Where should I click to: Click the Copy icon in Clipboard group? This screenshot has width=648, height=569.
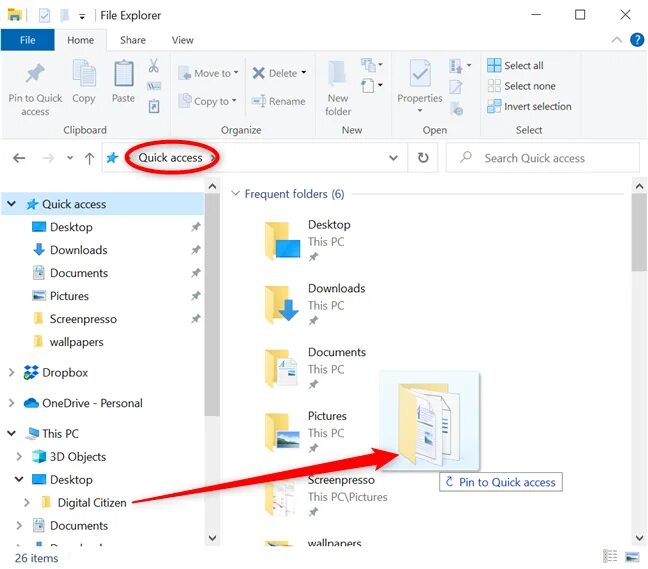point(84,74)
